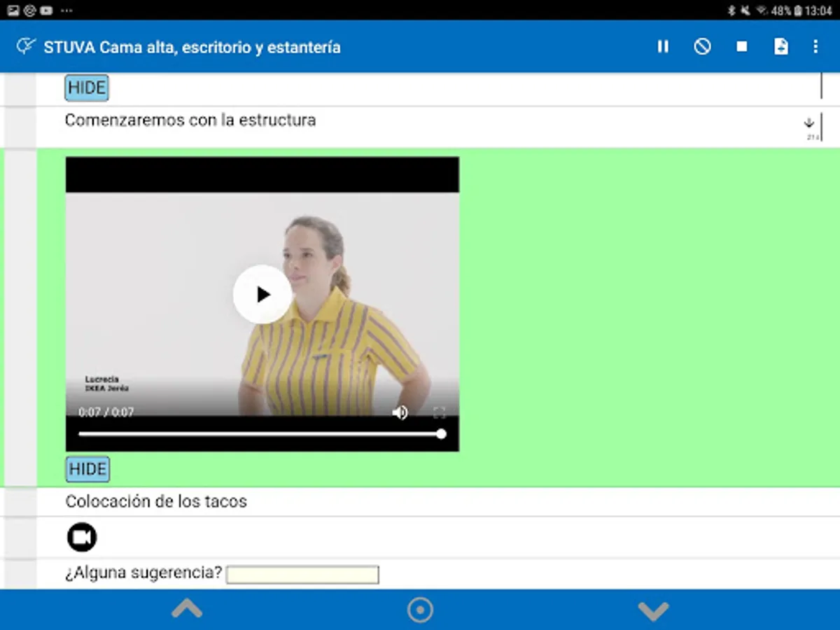Tap the center circle target button
This screenshot has width=840, height=630.
(420, 610)
